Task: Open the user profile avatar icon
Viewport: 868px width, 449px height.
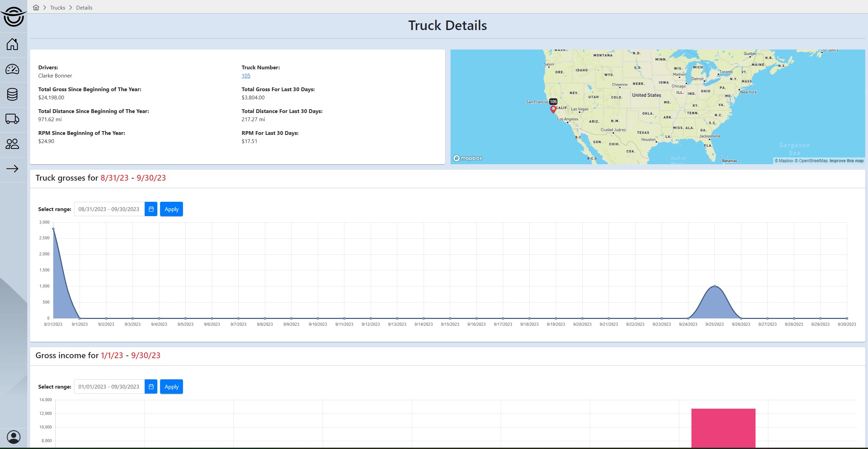Action: pos(14,437)
